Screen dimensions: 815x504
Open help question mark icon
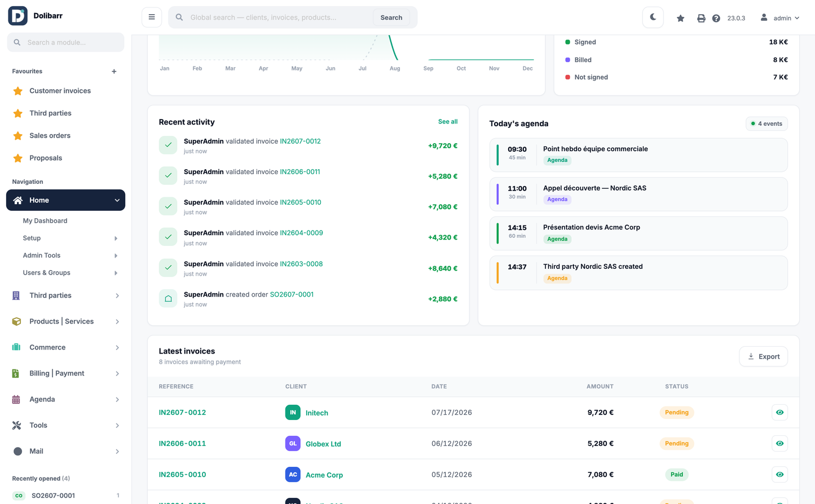click(x=716, y=18)
